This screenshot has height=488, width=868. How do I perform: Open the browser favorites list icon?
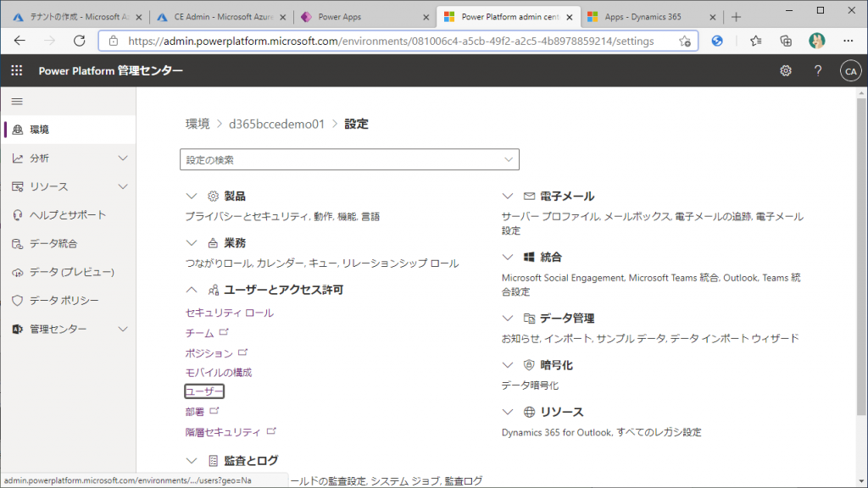tap(755, 41)
